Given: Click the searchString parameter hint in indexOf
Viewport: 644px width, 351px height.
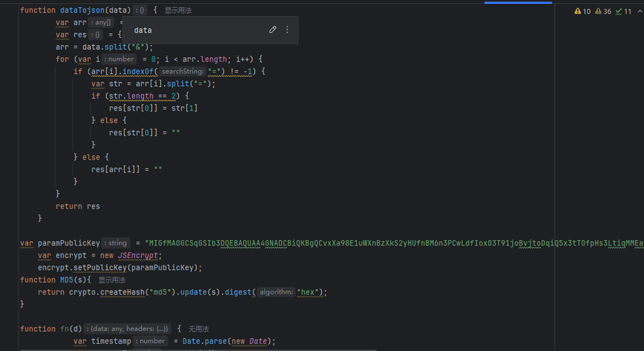Looking at the screenshot, I should [182, 72].
